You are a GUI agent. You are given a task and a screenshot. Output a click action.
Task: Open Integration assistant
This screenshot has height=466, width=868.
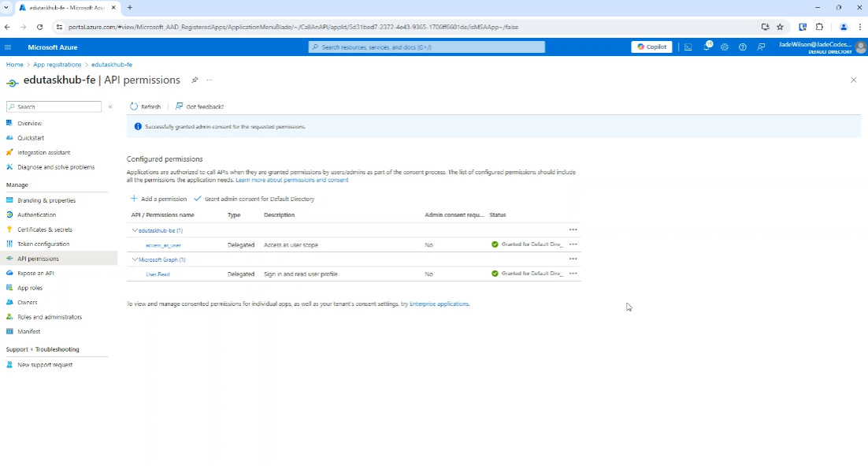pyautogui.click(x=44, y=152)
